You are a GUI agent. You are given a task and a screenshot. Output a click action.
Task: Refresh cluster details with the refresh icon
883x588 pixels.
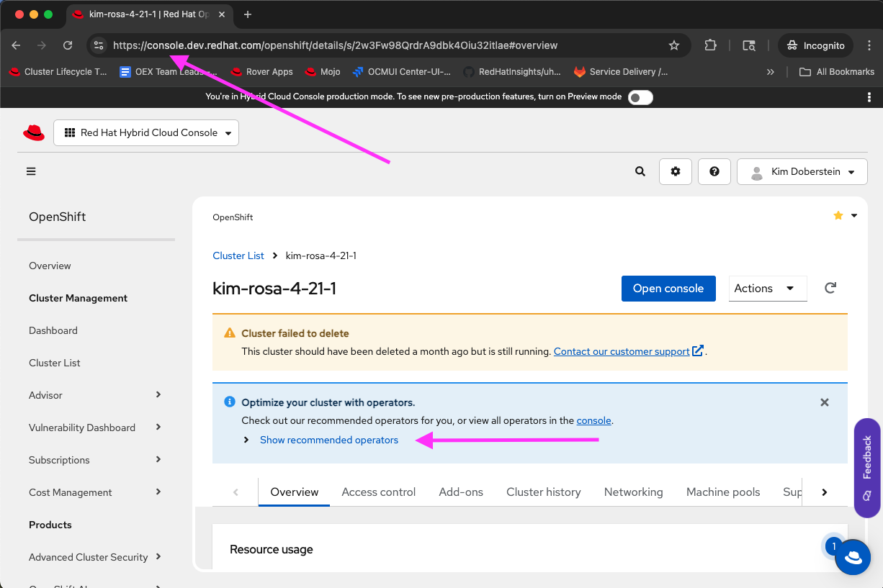(x=830, y=288)
